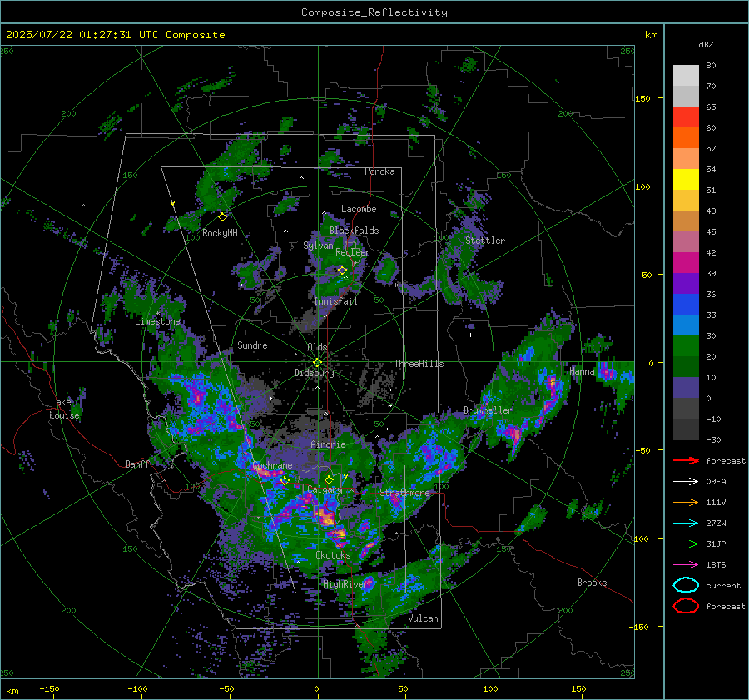Click the 18TS legend text
Viewport: 749px width, 700px height.
(x=716, y=564)
